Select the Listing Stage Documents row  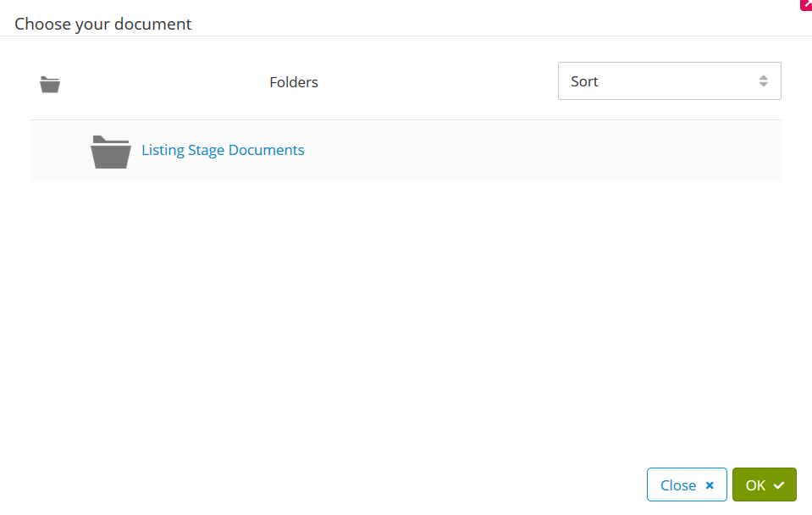coord(405,150)
